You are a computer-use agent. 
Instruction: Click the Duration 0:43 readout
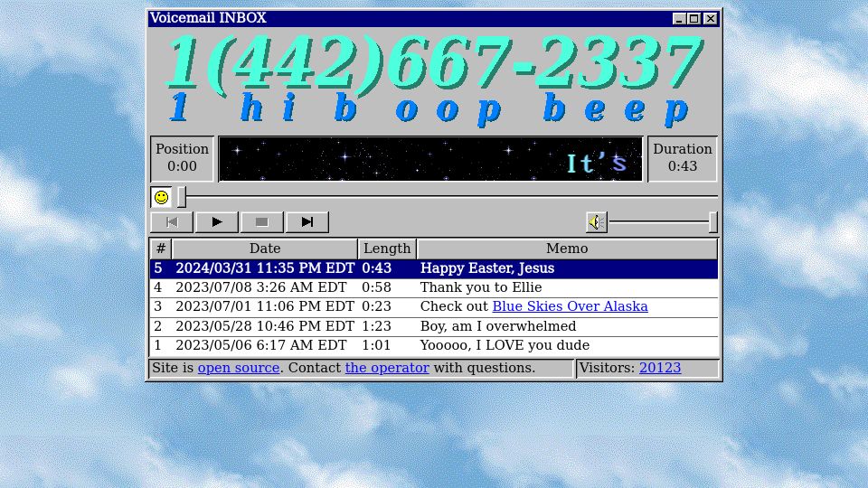683,158
